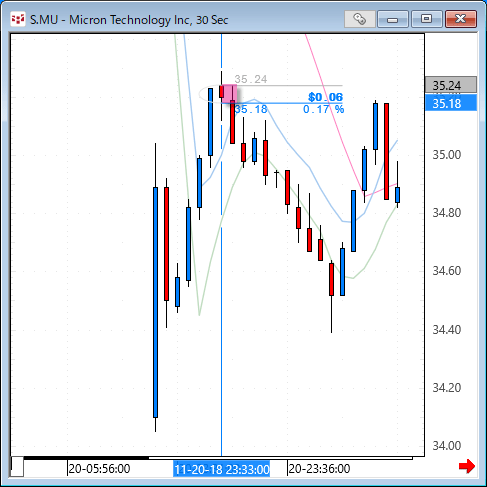The width and height of the screenshot is (487, 487).
Task: Click the black horizontal scrollbar thumb
Action: (x=86, y=458)
